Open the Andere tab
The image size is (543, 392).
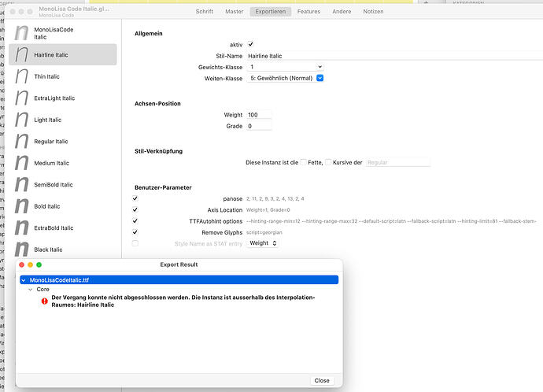click(342, 12)
